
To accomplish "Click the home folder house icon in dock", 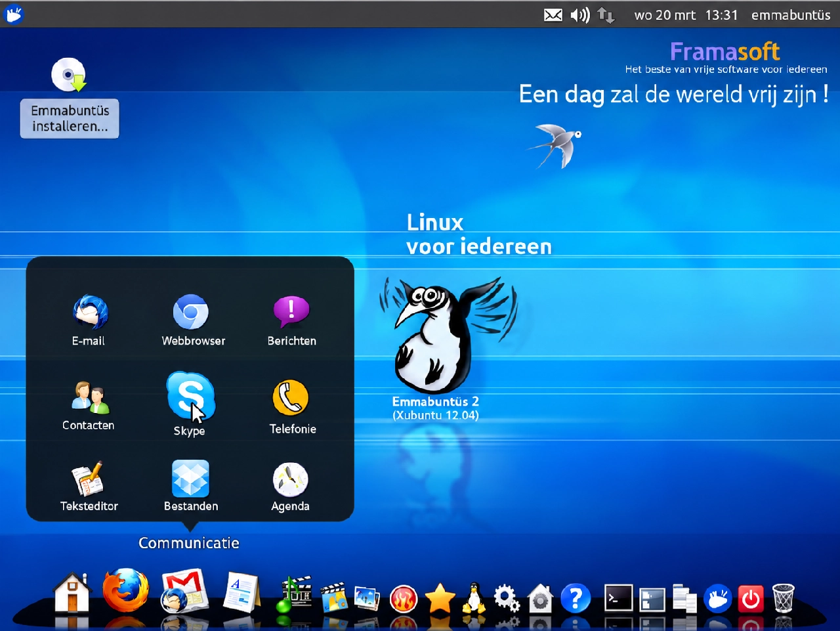I will coord(72,592).
